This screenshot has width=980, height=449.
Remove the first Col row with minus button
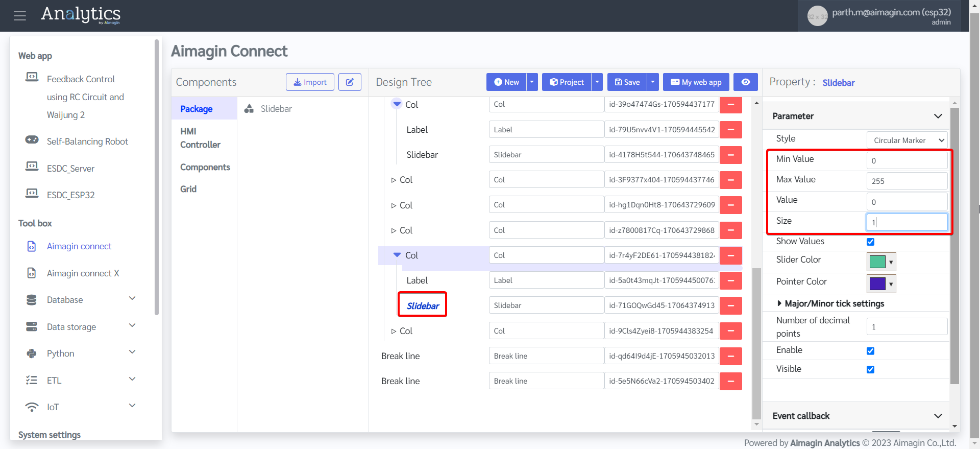click(x=731, y=104)
